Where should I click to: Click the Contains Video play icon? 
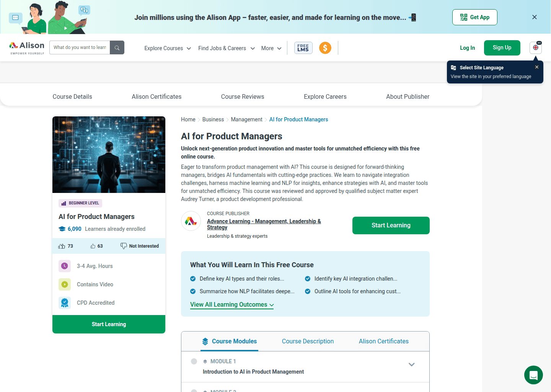click(x=65, y=284)
